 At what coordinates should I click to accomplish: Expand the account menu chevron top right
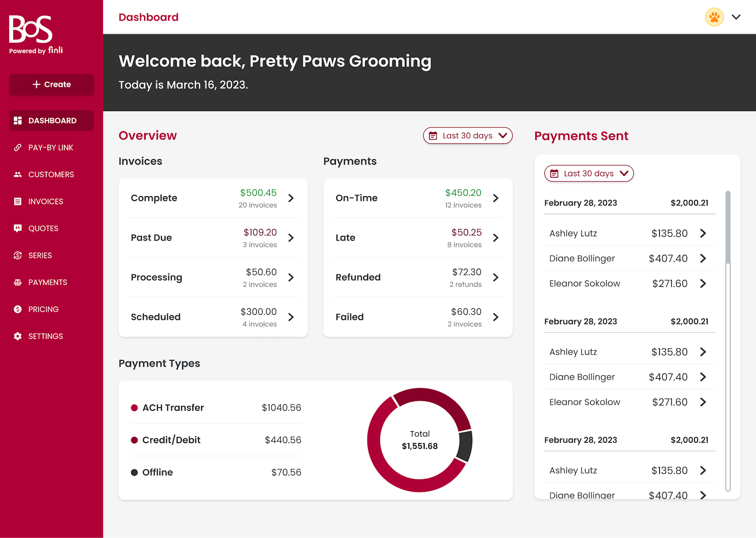pos(736,17)
